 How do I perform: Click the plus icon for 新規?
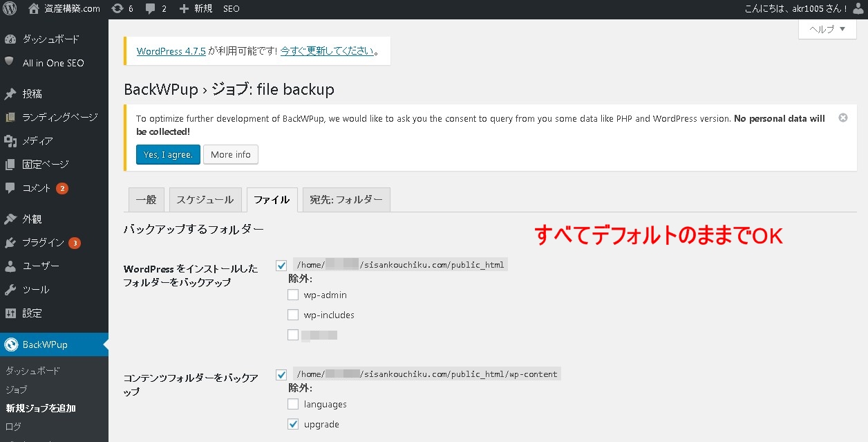[x=184, y=9]
